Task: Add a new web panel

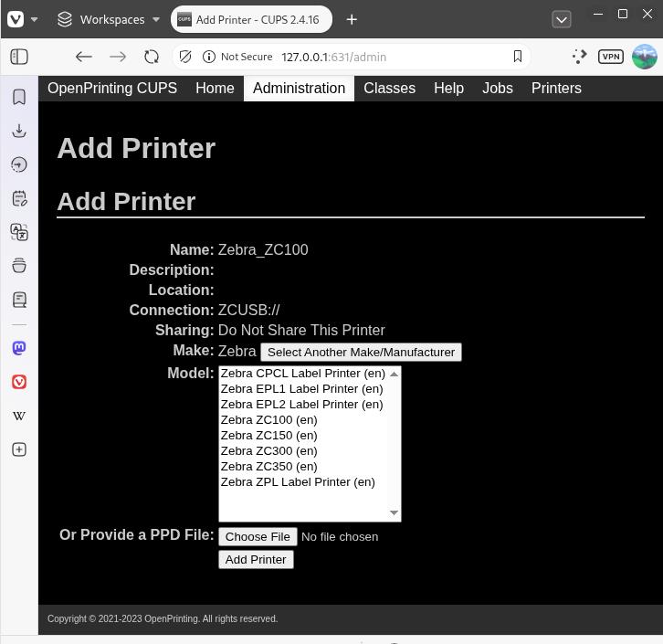Action: coord(19,449)
